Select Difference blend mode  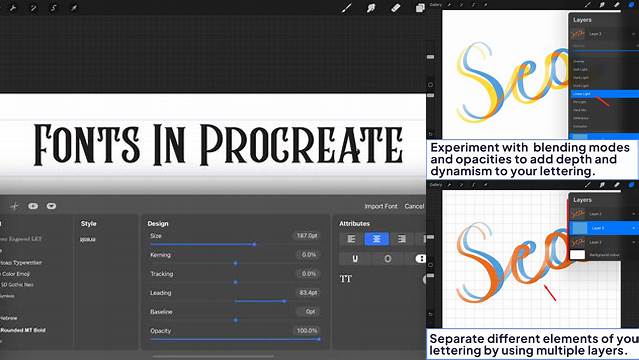click(x=581, y=118)
